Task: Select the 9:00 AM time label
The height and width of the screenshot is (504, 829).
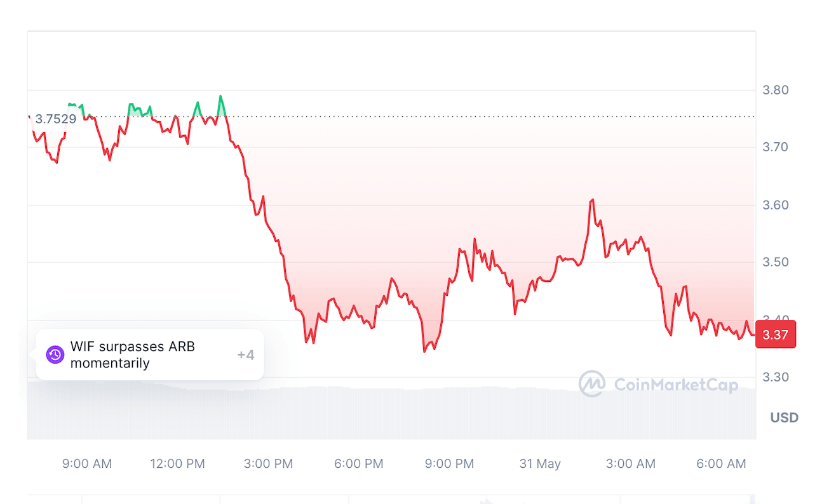Action: coord(87,464)
